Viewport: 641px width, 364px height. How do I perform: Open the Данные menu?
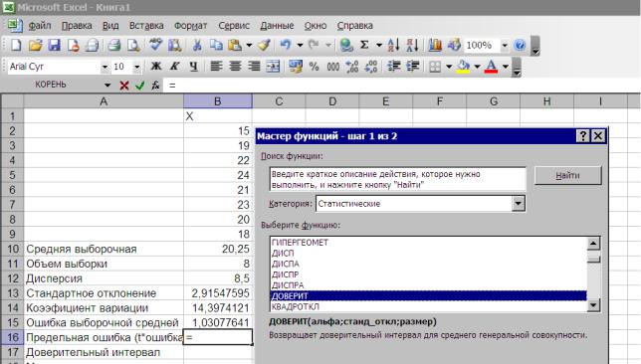coord(277,25)
